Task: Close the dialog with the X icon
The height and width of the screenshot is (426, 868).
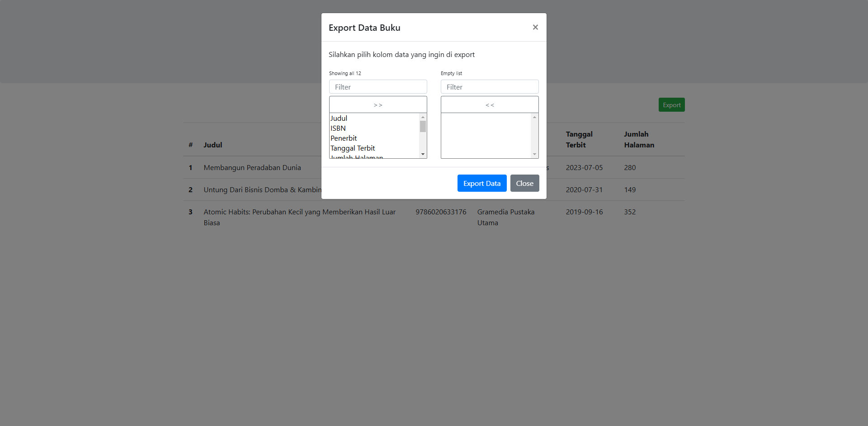Action: coord(535,27)
